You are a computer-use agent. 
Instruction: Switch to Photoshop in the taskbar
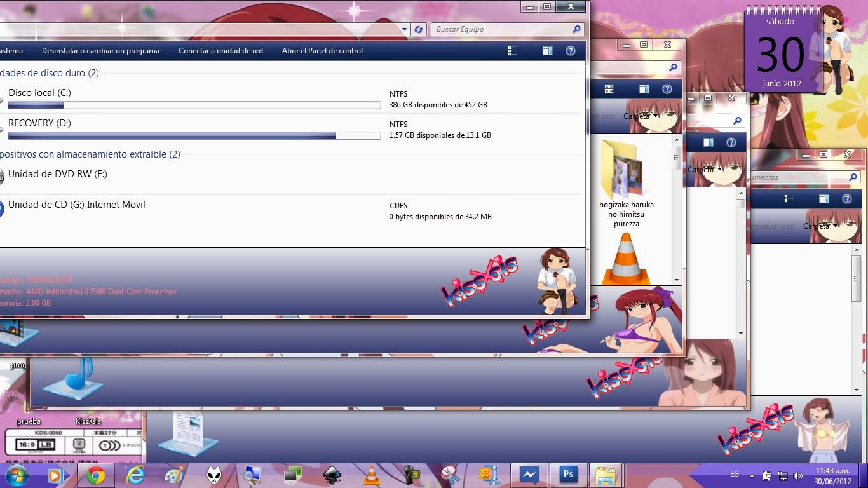[567, 475]
